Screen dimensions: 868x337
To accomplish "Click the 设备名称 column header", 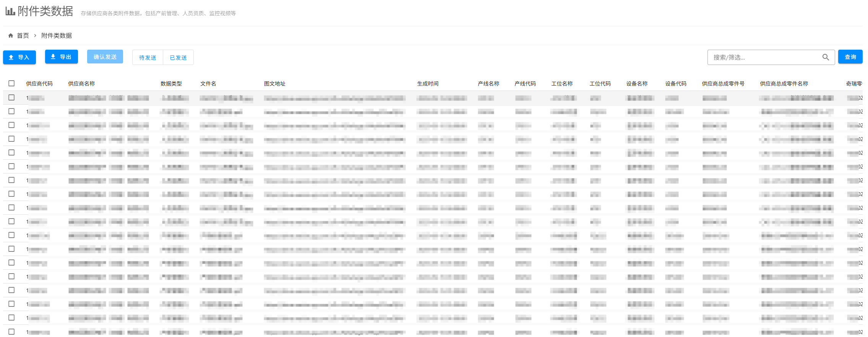I will [x=637, y=84].
